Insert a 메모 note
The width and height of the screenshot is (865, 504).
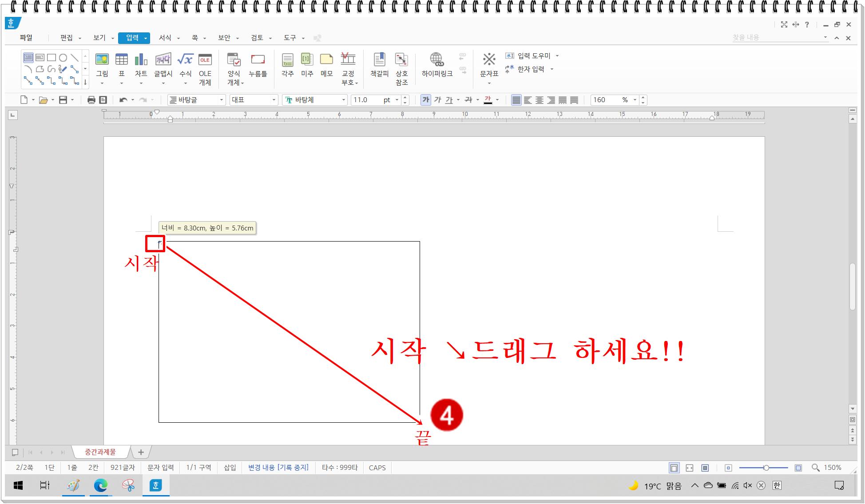pyautogui.click(x=327, y=65)
